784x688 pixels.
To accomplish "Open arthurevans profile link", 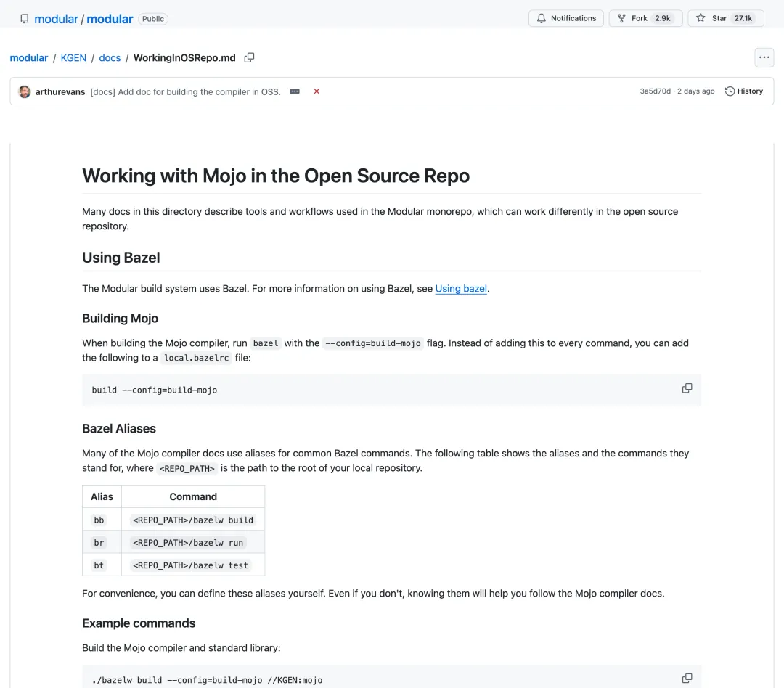I will [x=60, y=91].
